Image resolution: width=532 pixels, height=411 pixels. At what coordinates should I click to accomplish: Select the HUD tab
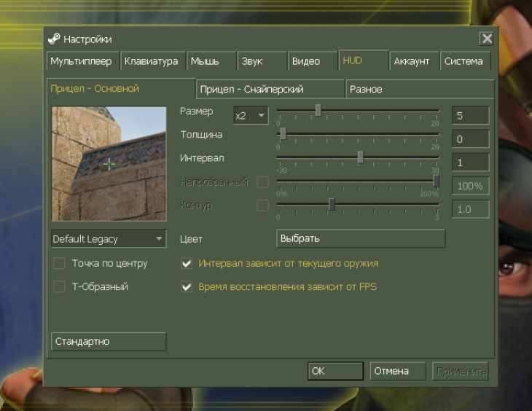(x=364, y=60)
